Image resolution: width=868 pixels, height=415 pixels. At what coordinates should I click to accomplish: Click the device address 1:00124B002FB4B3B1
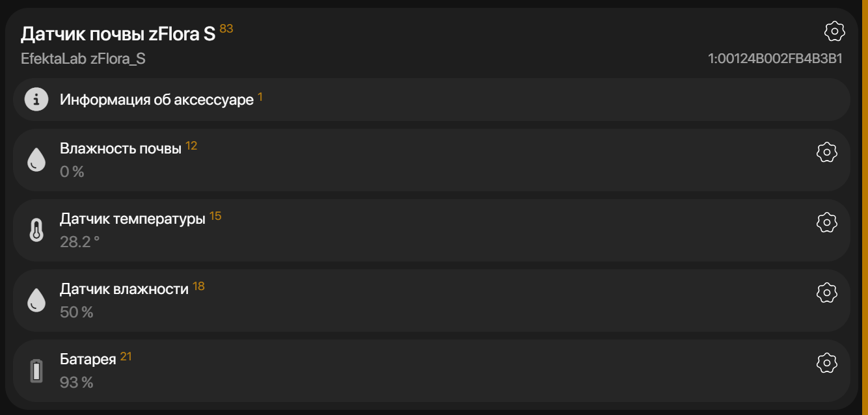coord(775,59)
